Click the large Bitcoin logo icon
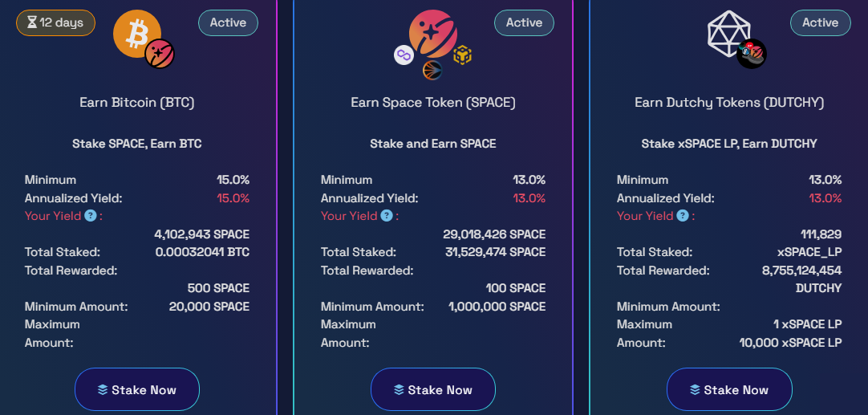This screenshot has height=415, width=868. tap(136, 34)
